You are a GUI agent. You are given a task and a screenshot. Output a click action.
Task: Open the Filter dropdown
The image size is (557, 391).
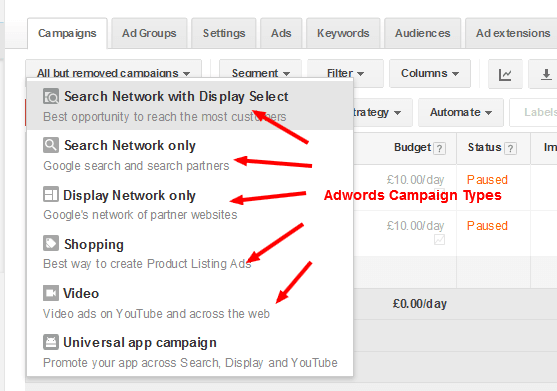coord(345,74)
